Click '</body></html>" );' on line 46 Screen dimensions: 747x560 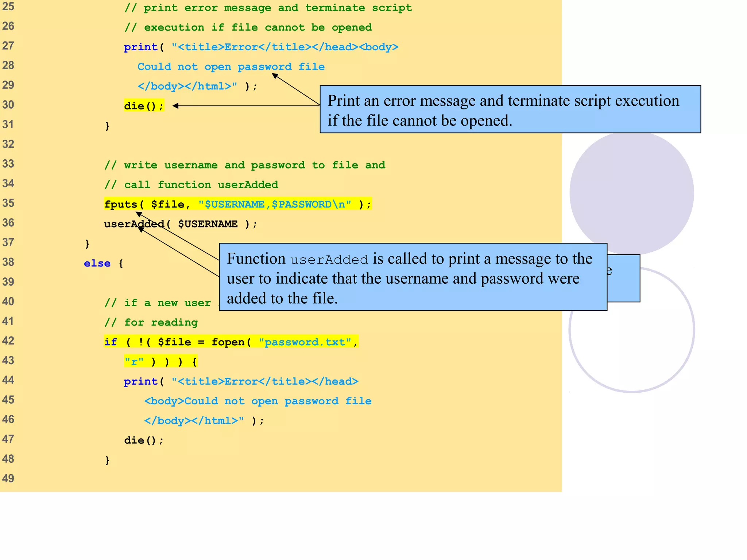[204, 421]
